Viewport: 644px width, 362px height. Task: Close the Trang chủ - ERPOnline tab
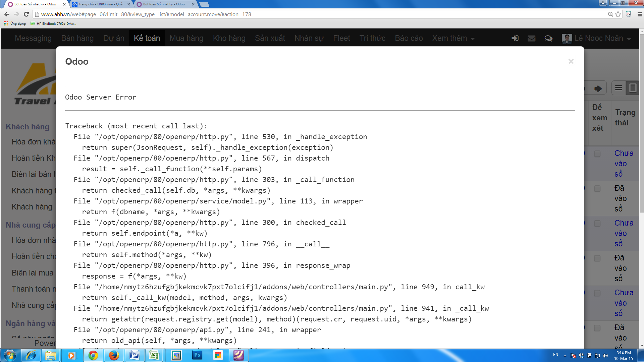click(x=129, y=4)
